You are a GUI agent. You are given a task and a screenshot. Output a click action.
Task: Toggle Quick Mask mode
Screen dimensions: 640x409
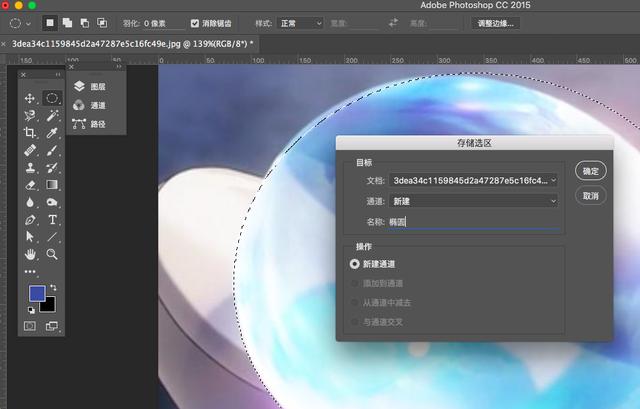click(30, 326)
